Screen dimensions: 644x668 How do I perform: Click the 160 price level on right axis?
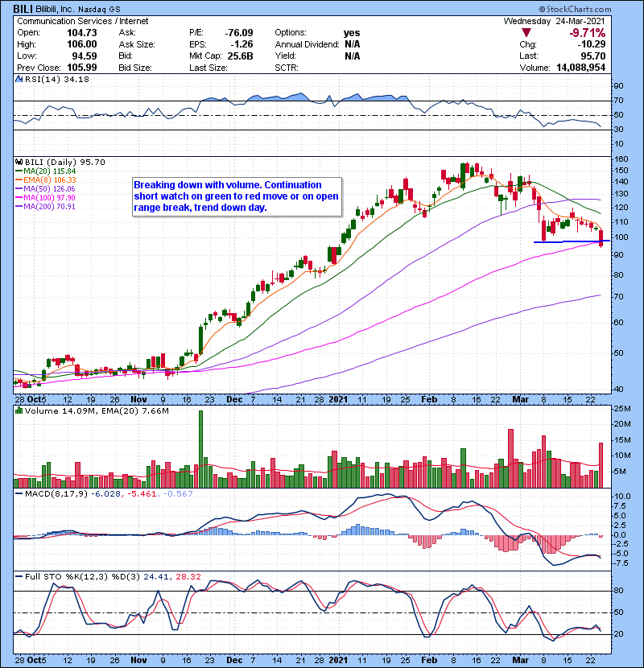pyautogui.click(x=621, y=159)
